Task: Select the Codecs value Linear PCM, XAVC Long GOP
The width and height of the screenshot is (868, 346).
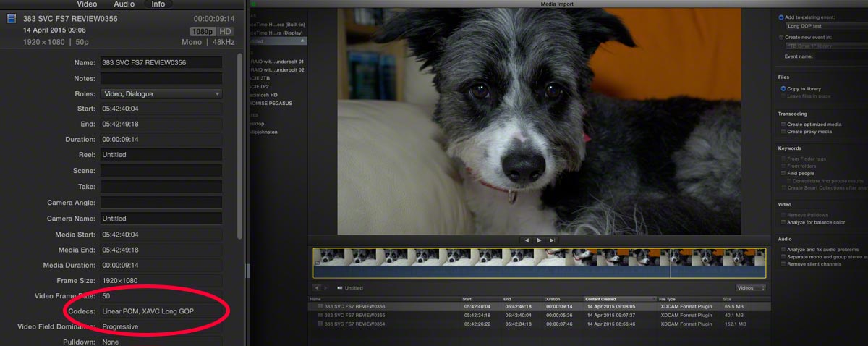Action: (148, 311)
